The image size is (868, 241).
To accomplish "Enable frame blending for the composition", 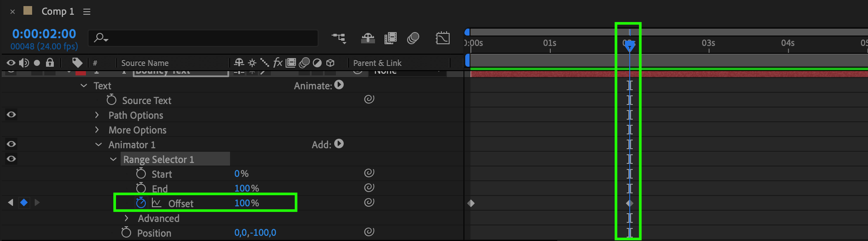I will pos(391,39).
